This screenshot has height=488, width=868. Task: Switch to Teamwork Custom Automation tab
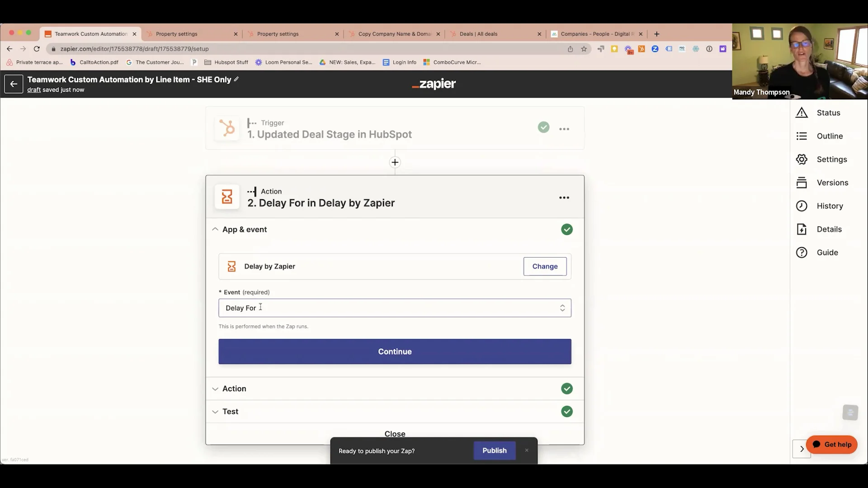90,34
